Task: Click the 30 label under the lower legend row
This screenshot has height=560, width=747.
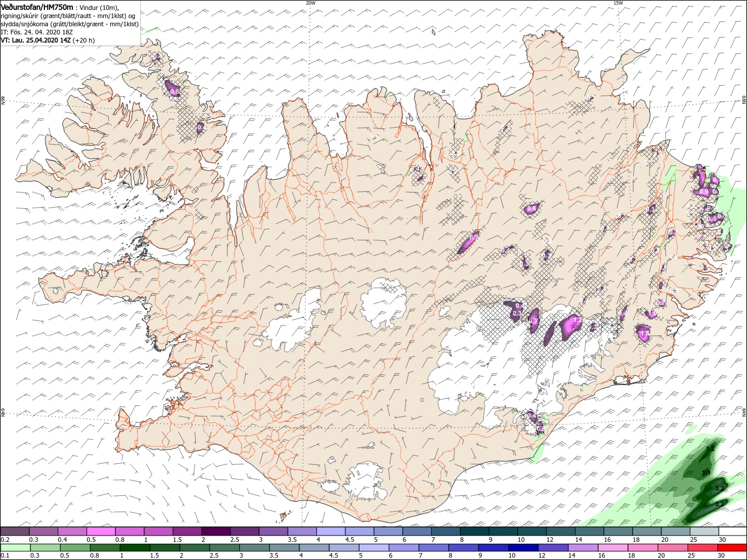Action: coord(721,556)
